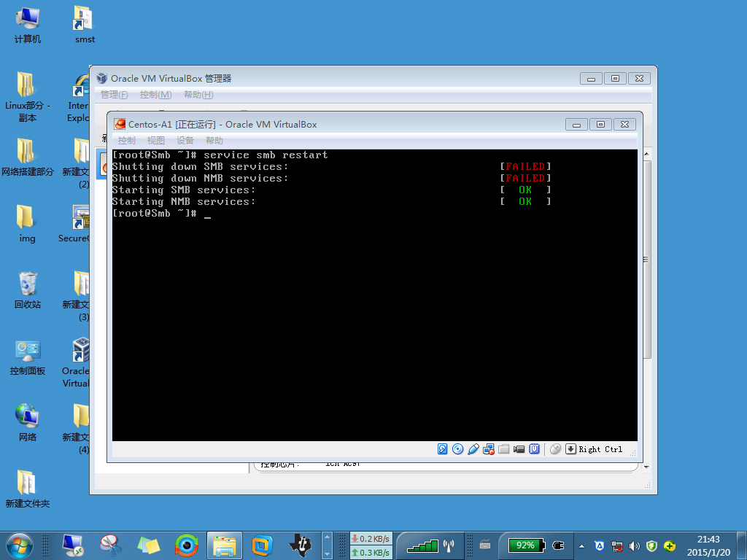
Task: Open the 设备 menu in Centos-A1 window
Action: [x=185, y=141]
